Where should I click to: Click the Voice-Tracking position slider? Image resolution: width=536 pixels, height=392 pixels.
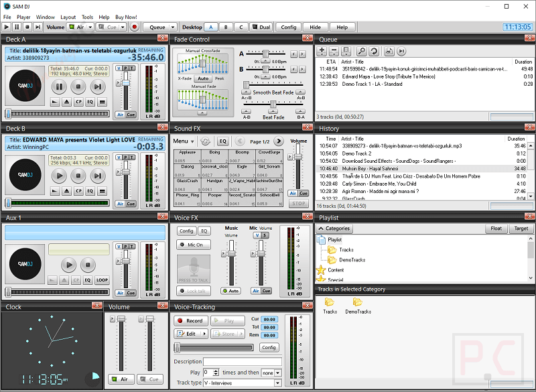[x=214, y=348]
